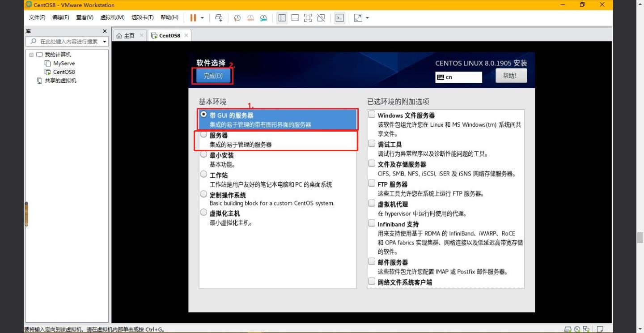644x333 pixels.
Task: Select the 工作站 radio button
Action: (204, 174)
